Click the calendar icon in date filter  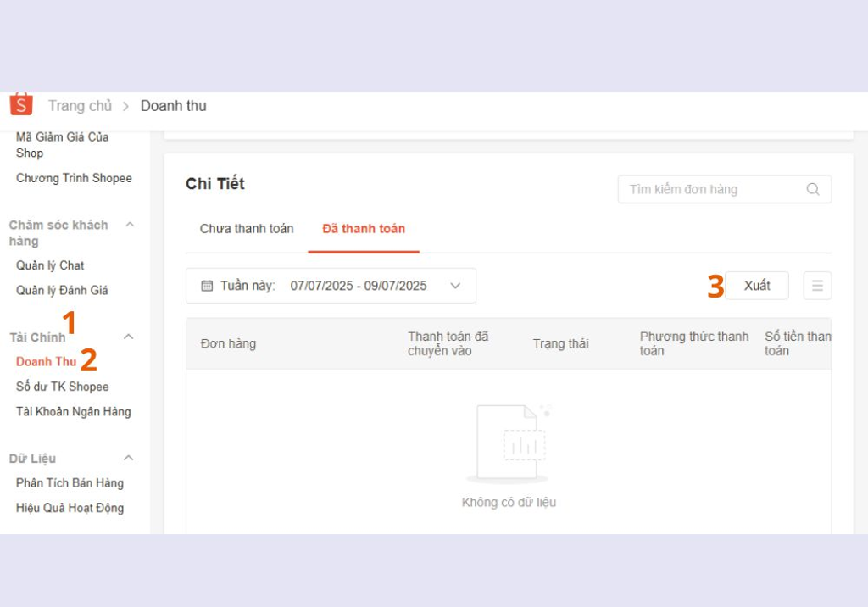point(207,286)
